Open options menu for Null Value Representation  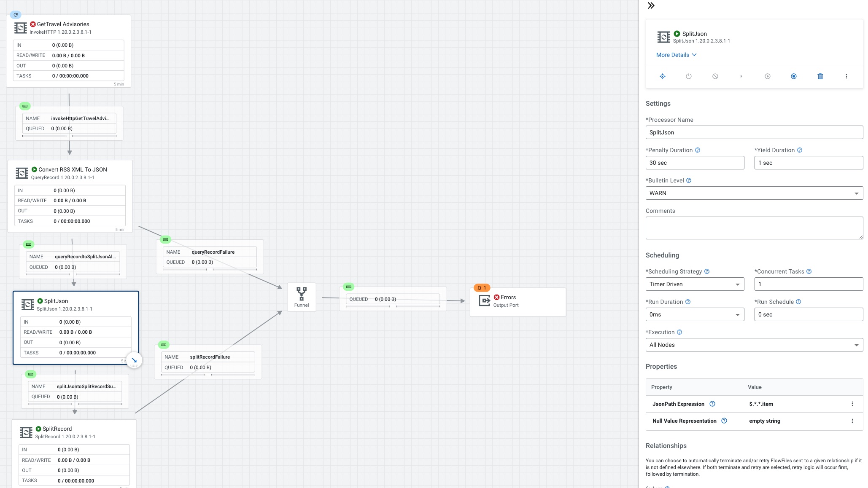852,421
